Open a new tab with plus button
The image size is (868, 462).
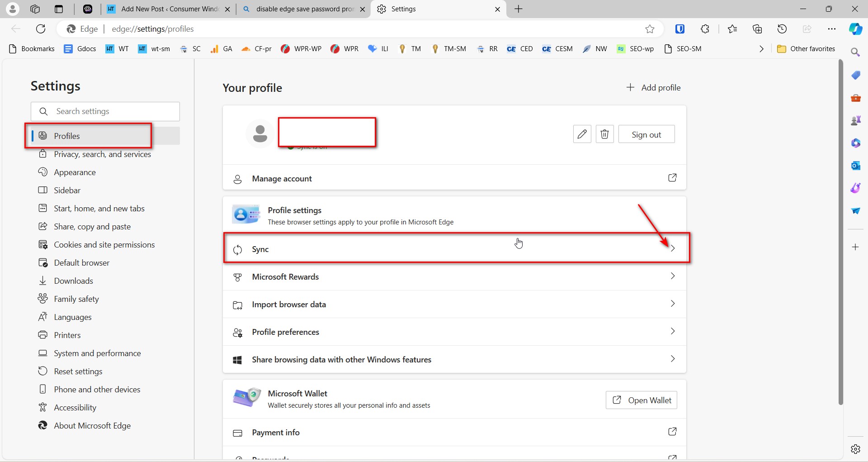519,9
